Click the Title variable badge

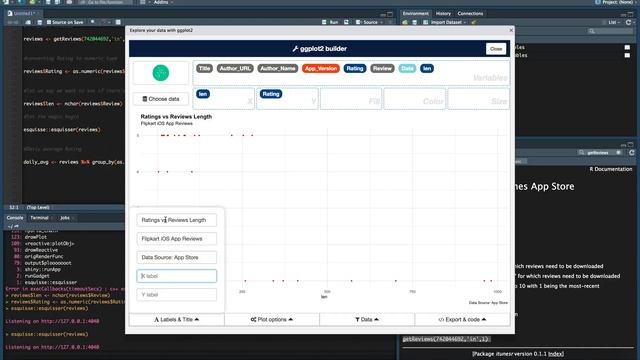pyautogui.click(x=204, y=69)
